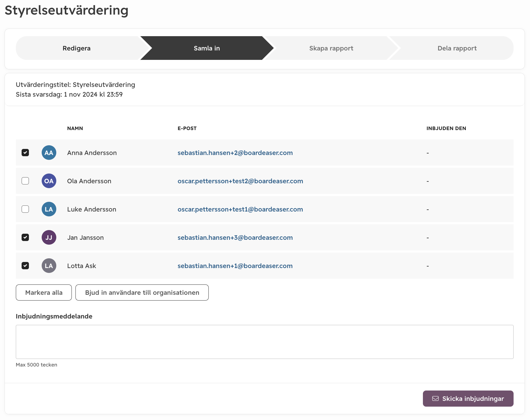Click the JJ avatar for Jan Jansson
530x420 pixels.
(49, 237)
